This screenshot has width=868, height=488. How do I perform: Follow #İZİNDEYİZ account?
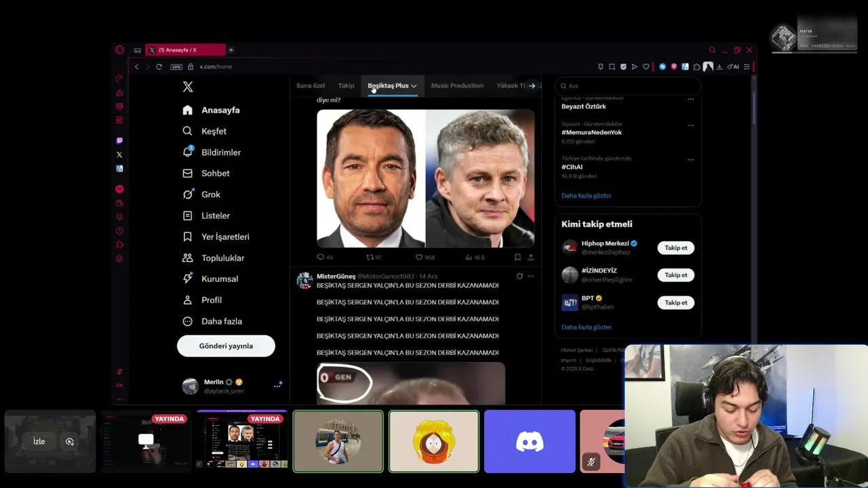[675, 275]
